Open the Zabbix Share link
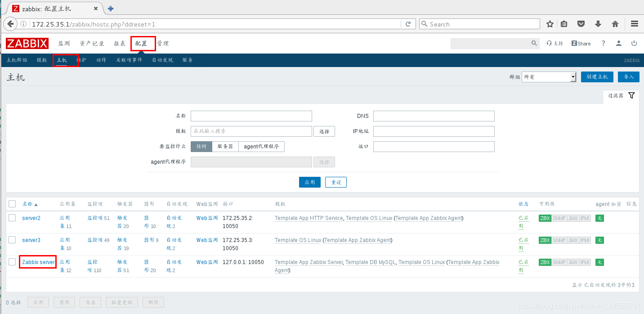Screen dimensions: 644x314 (x=581, y=44)
